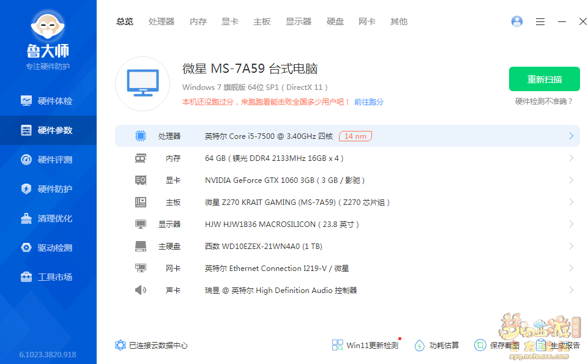The width and height of the screenshot is (588, 364).
Task: Click the sound card speaker icon
Action: tap(141, 290)
